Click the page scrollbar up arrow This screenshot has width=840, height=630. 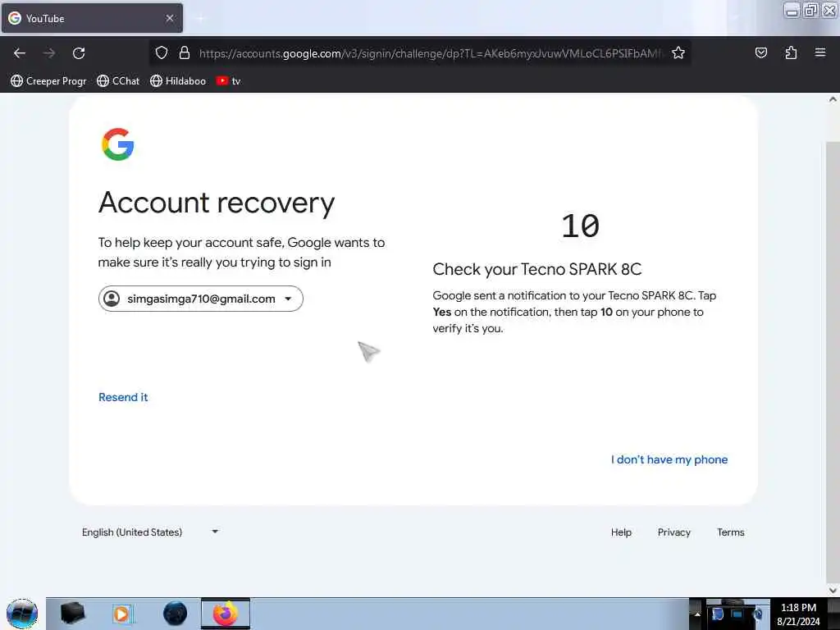point(833,99)
